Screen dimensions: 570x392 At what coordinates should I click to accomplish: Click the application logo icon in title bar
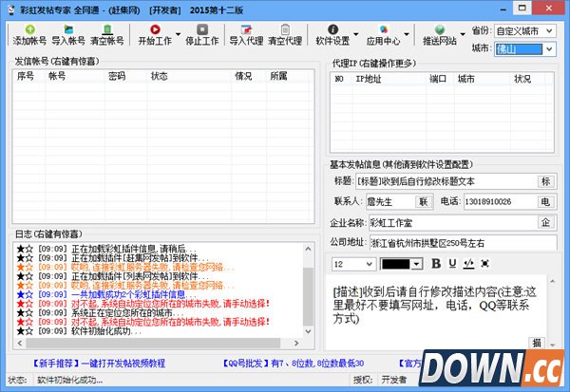(11, 9)
